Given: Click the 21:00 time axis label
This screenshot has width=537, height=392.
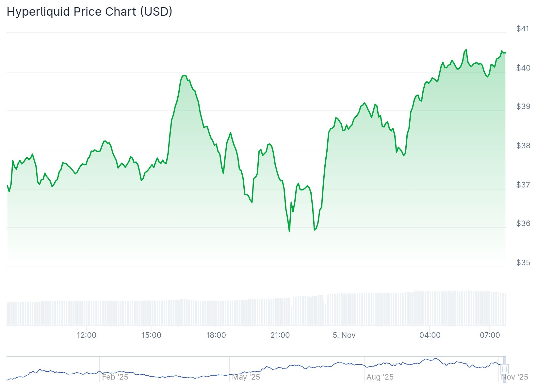Looking at the screenshot, I should pos(280,335).
